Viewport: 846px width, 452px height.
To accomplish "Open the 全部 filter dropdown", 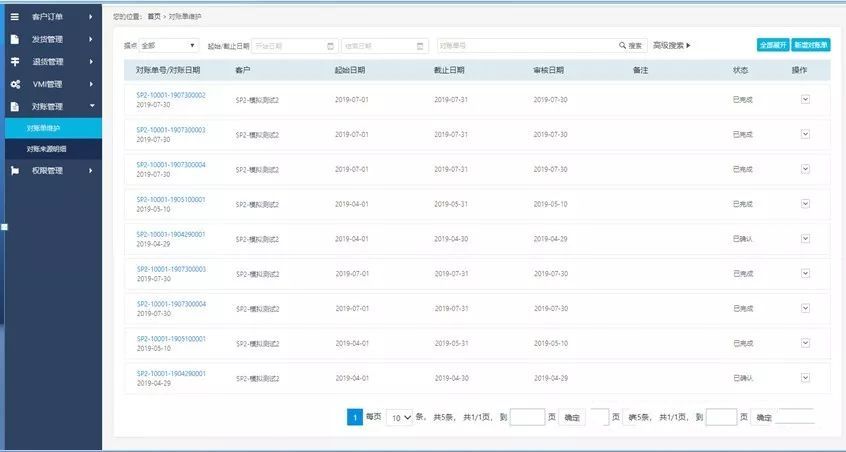I will 169,46.
